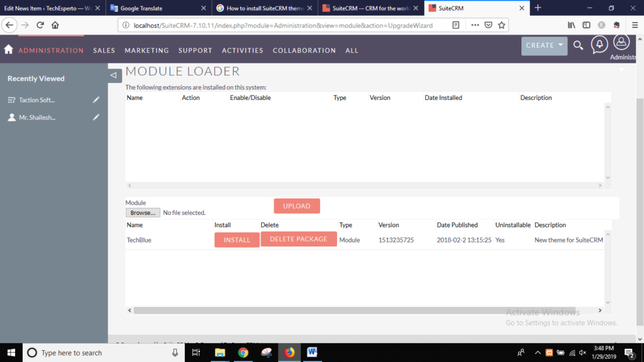Viewport: 644px width, 362px height.
Task: Edit Taction Soft recent item pencil
Action: (x=96, y=100)
